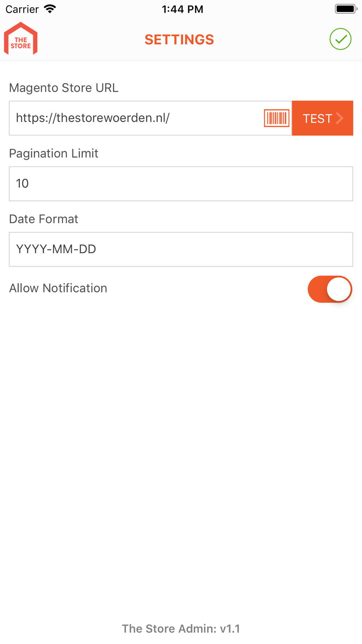
Task: Check the Wi-Fi status icon
Action: click(x=50, y=9)
